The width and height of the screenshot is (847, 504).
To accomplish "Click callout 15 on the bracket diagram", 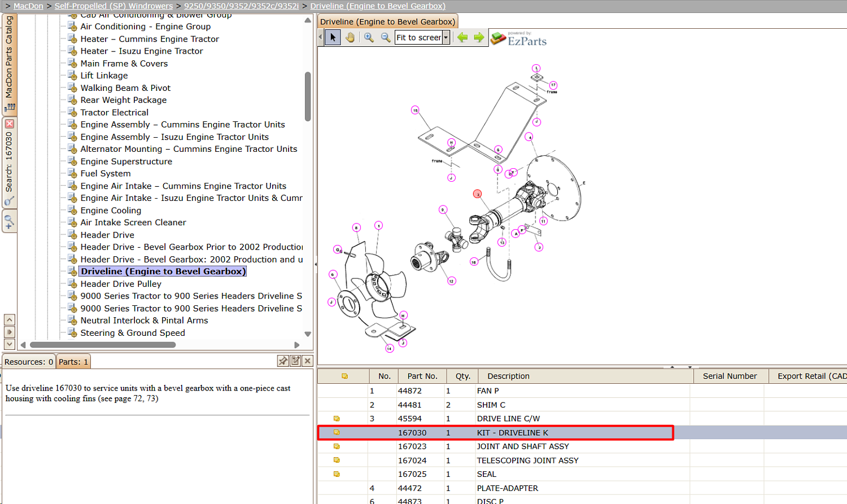I will click(x=415, y=110).
